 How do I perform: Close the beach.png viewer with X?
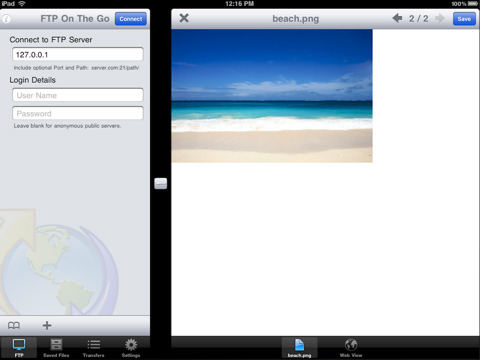pos(184,18)
